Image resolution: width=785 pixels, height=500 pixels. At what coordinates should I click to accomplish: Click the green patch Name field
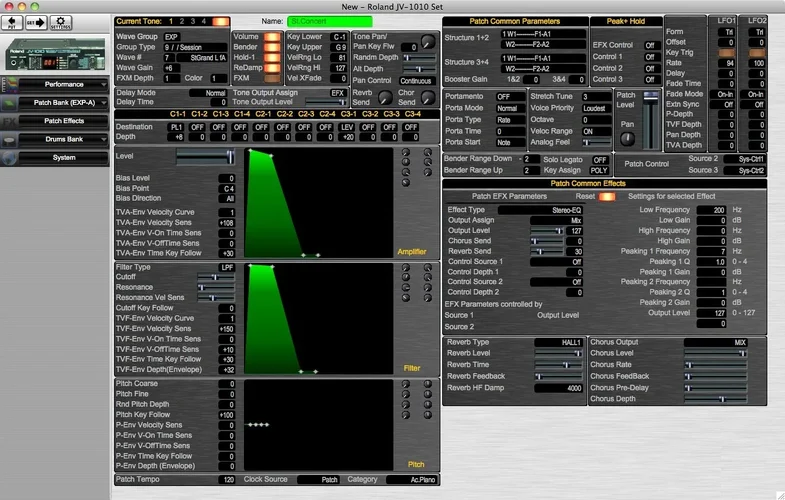(330, 22)
